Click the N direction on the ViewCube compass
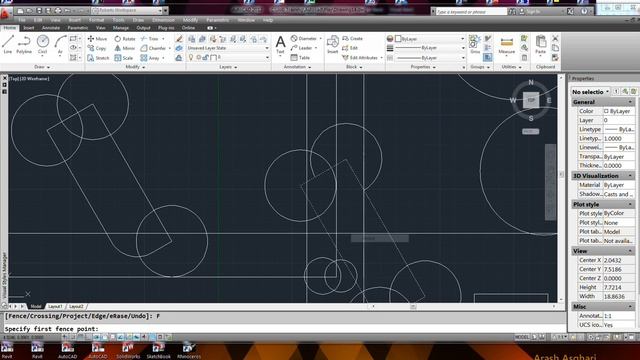This screenshot has width=640, height=360. coord(531,82)
